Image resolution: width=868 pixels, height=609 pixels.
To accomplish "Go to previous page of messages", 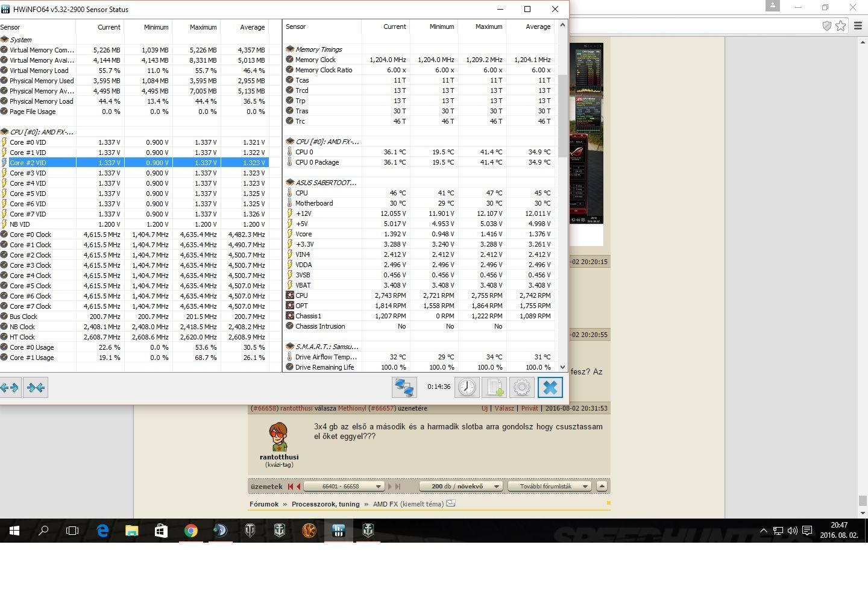I will pyautogui.click(x=298, y=487).
